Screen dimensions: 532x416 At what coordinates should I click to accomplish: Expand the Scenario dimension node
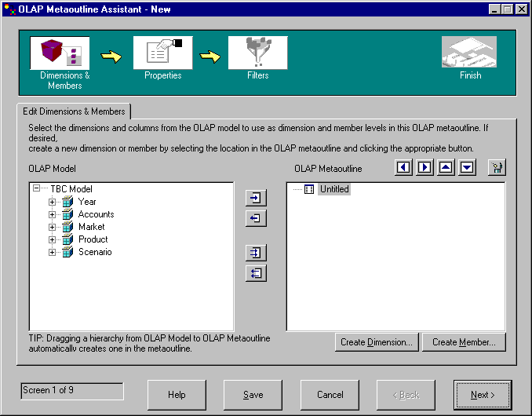[52, 252]
